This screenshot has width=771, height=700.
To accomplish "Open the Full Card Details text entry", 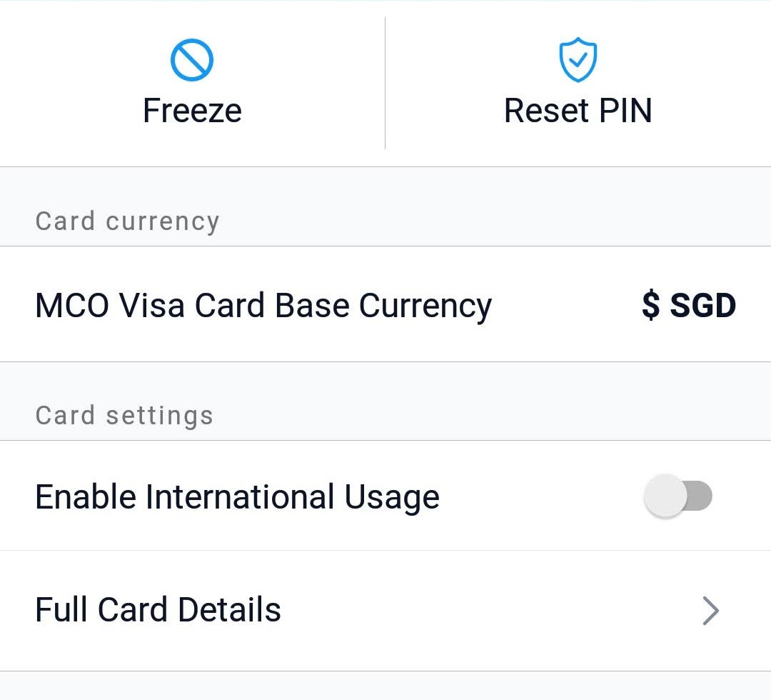I will pos(158,610).
